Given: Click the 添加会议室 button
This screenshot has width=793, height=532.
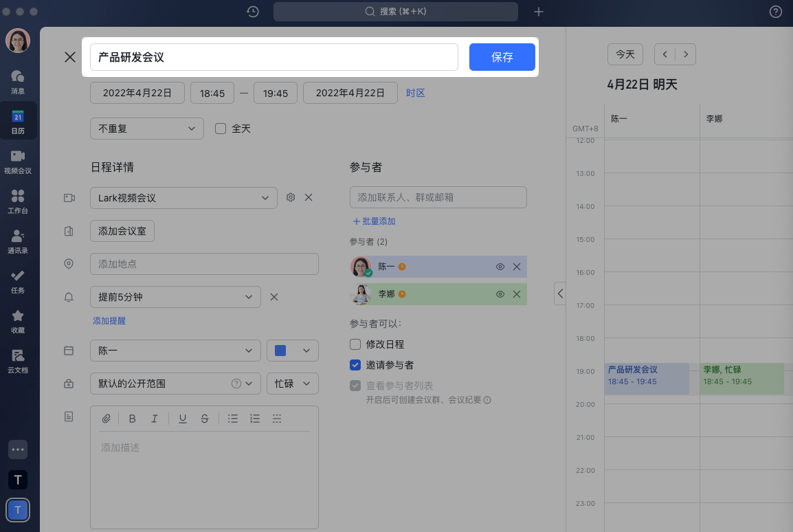Looking at the screenshot, I should (x=122, y=231).
